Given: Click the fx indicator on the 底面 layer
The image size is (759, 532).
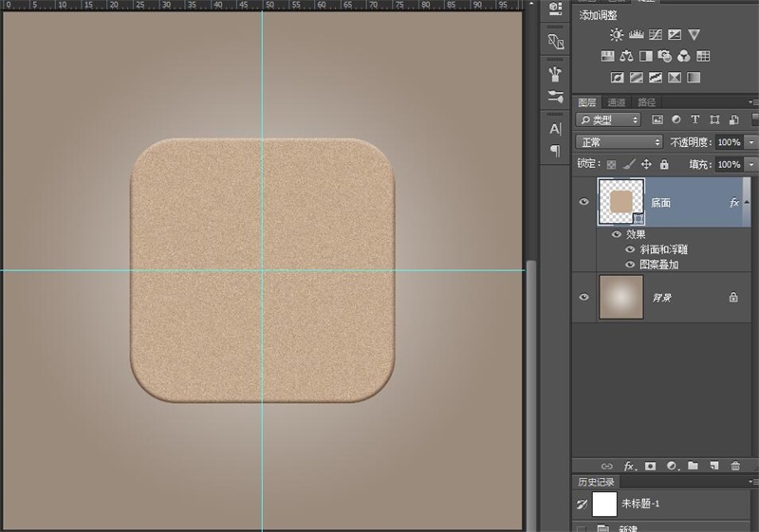Looking at the screenshot, I should point(734,202).
